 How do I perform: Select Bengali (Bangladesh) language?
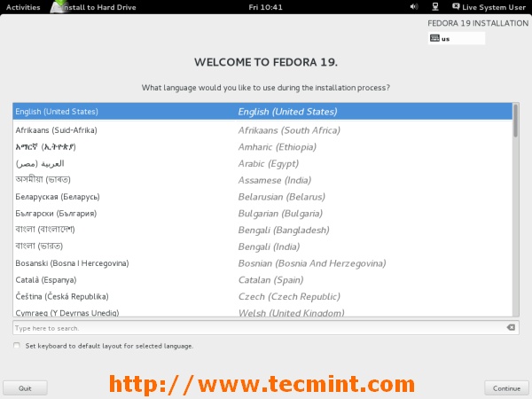pos(262,230)
